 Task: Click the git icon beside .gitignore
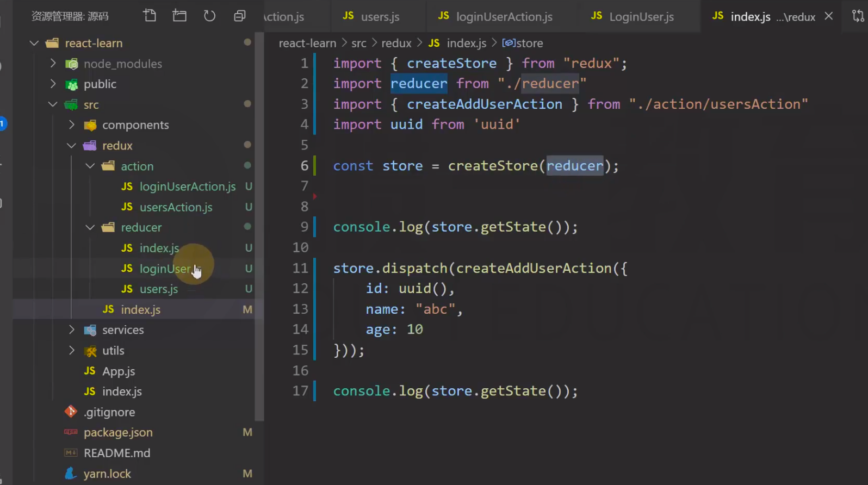click(x=71, y=412)
